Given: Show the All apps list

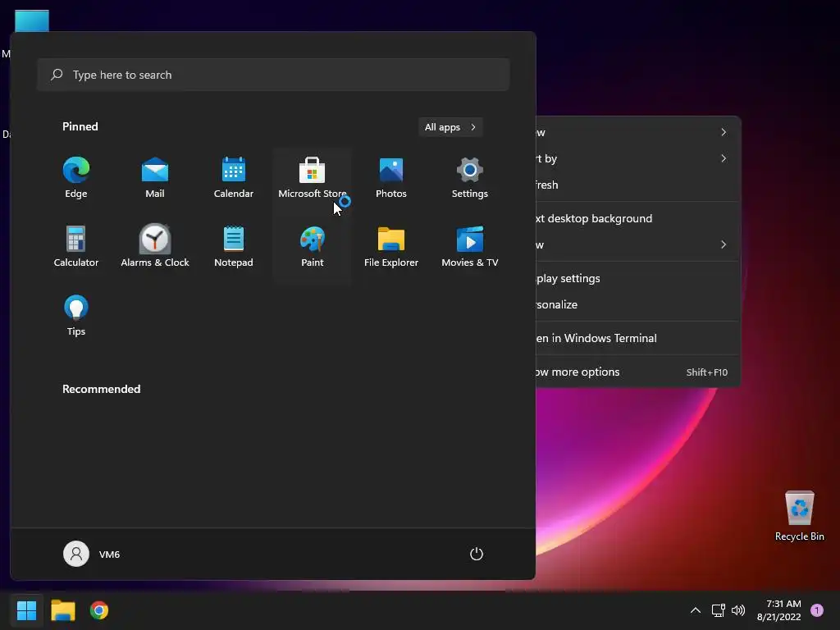Looking at the screenshot, I should coord(450,127).
